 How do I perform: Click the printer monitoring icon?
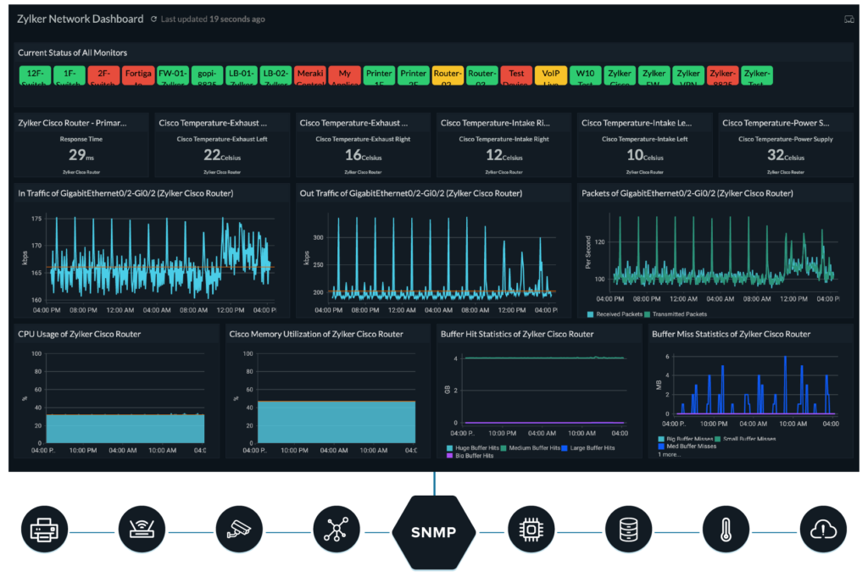coord(44,530)
